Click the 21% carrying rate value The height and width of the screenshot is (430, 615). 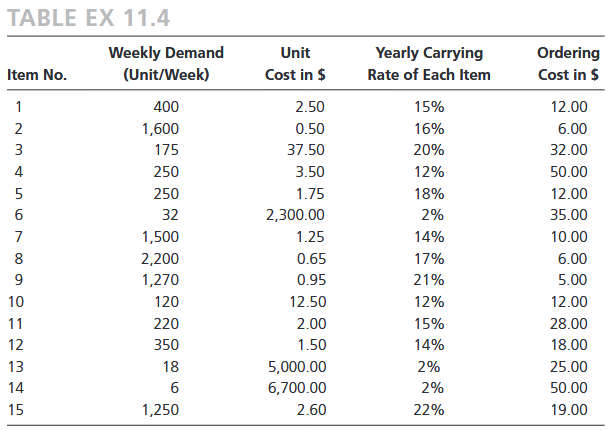428,279
